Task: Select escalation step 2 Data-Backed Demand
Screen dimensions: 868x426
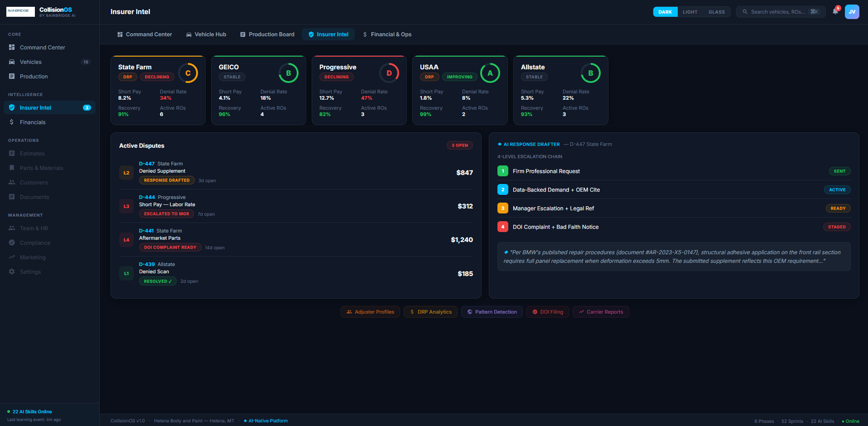Action: pyautogui.click(x=674, y=190)
